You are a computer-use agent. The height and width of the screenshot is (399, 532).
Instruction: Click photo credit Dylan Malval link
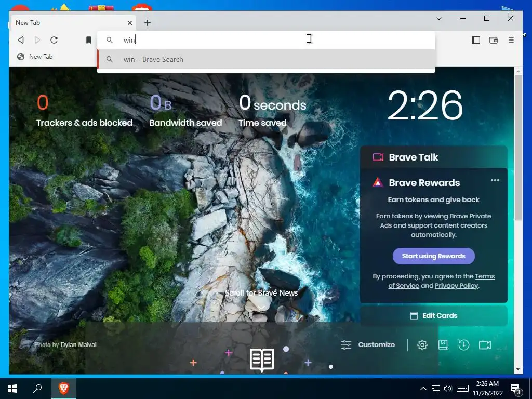[78, 345]
